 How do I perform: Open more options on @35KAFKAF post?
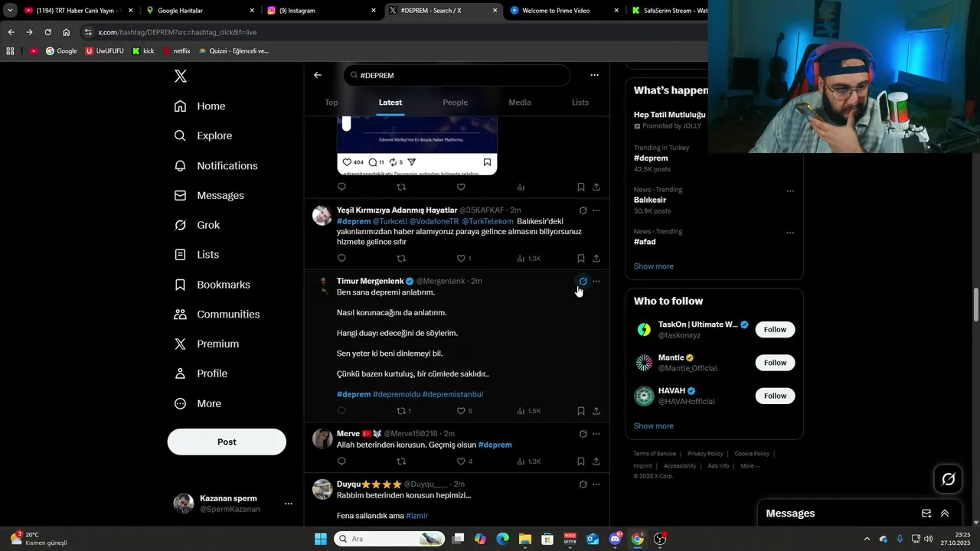(x=596, y=210)
